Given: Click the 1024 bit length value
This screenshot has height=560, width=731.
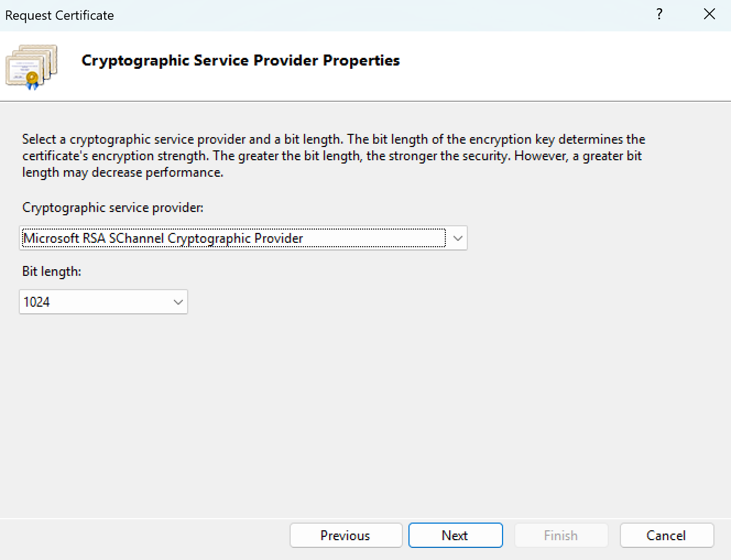Looking at the screenshot, I should pos(37,302).
